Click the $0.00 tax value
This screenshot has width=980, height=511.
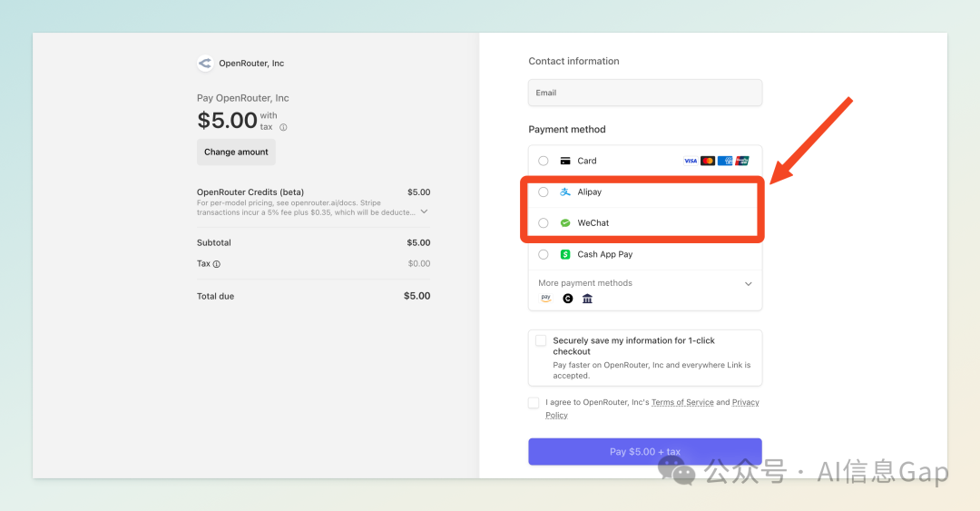(x=418, y=264)
